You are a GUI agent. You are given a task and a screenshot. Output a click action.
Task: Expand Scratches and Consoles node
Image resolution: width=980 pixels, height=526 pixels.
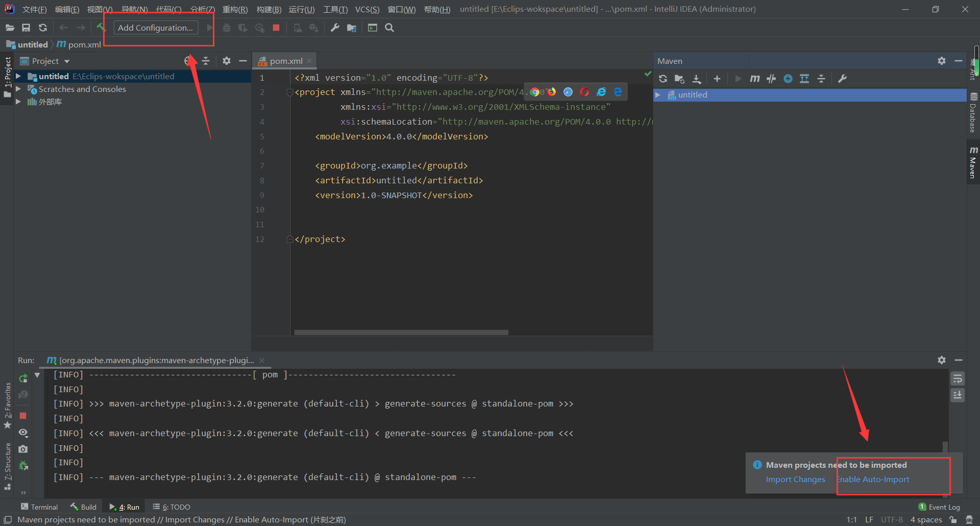[x=18, y=89]
